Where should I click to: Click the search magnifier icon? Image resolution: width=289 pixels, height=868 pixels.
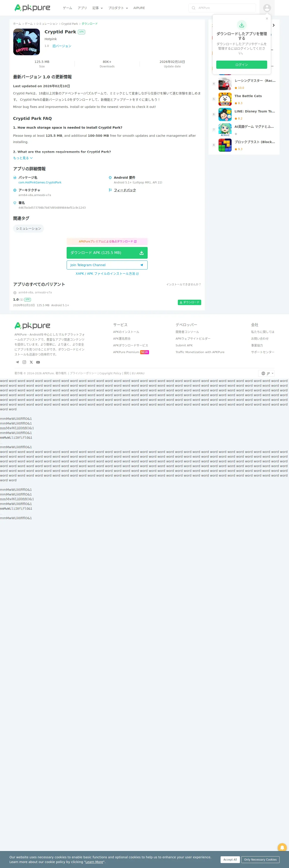pos(193,8)
